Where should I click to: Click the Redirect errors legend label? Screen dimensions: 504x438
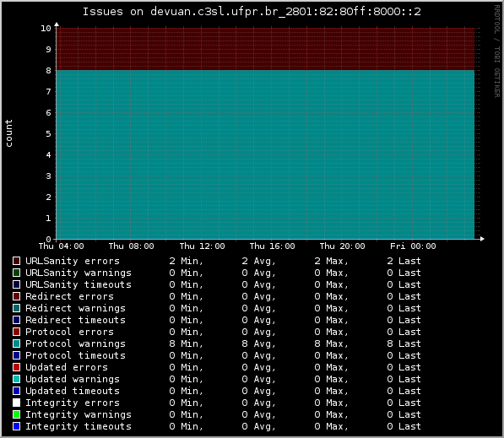tap(69, 296)
